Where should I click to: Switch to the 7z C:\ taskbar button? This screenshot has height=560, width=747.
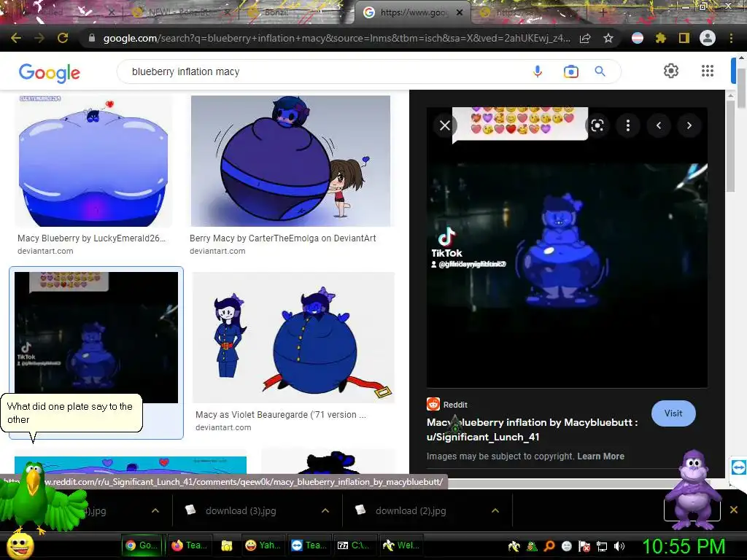[x=354, y=545]
